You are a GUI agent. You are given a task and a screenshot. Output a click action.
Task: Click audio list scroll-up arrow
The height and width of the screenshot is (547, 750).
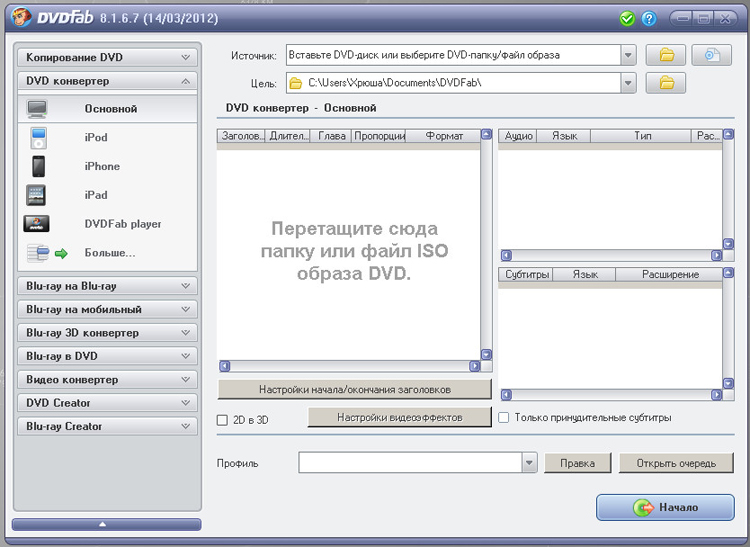point(728,134)
